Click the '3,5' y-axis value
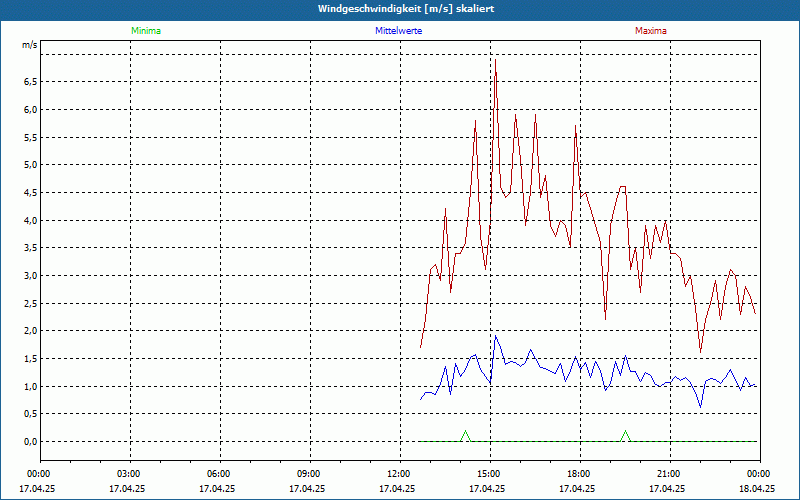 [x=30, y=248]
